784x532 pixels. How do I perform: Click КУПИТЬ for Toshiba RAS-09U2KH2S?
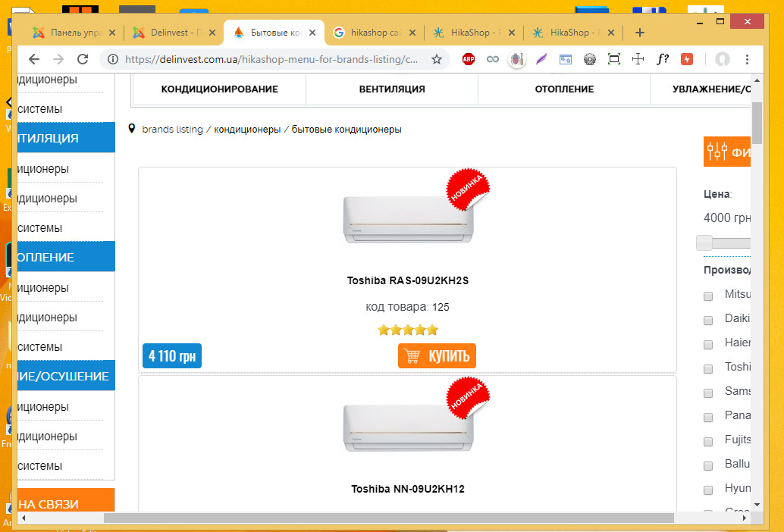437,355
